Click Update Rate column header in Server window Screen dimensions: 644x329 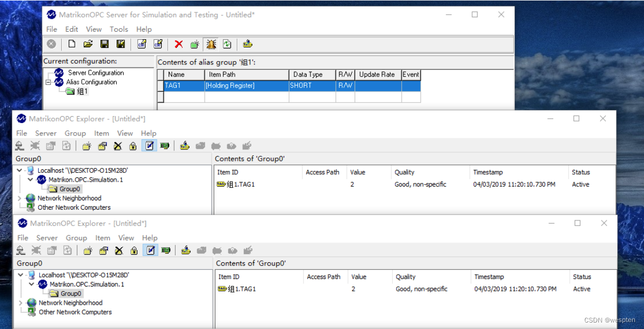pyautogui.click(x=378, y=74)
